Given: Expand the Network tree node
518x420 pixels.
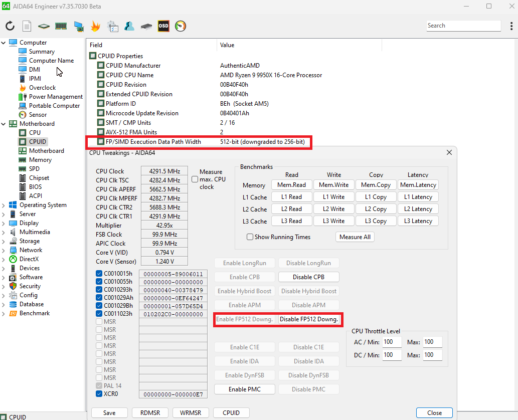Looking at the screenshot, I should click(x=4, y=250).
